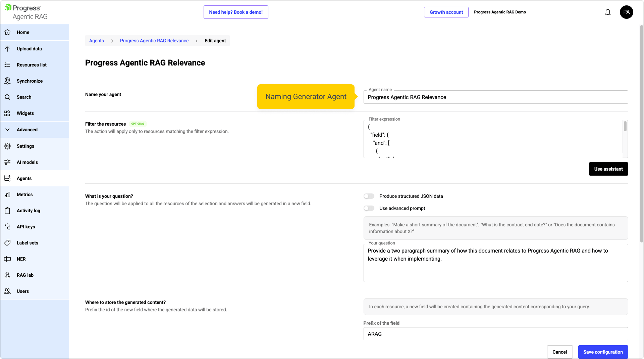
Task: Click the notifications bell icon
Action: 607,12
